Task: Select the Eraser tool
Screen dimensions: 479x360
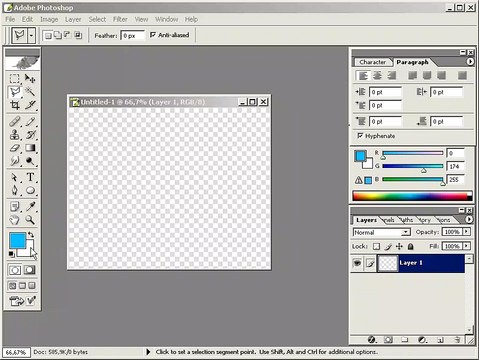Action: point(14,148)
